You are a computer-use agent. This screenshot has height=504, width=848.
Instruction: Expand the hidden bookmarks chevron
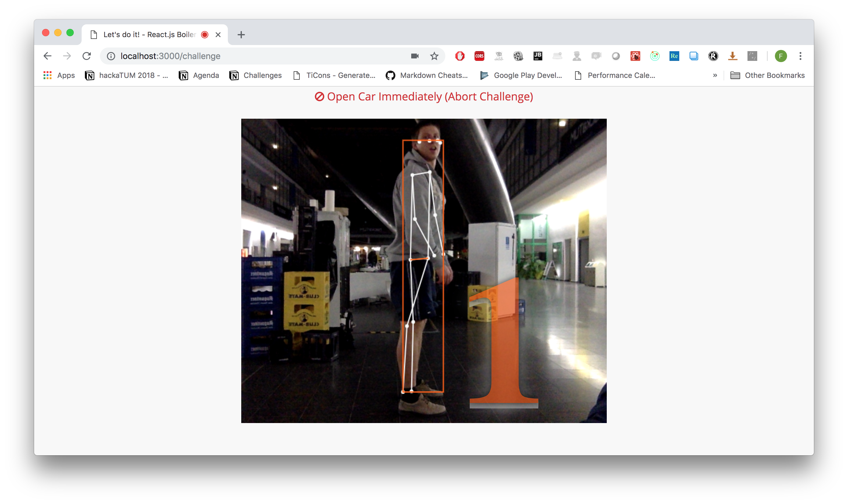(x=715, y=75)
